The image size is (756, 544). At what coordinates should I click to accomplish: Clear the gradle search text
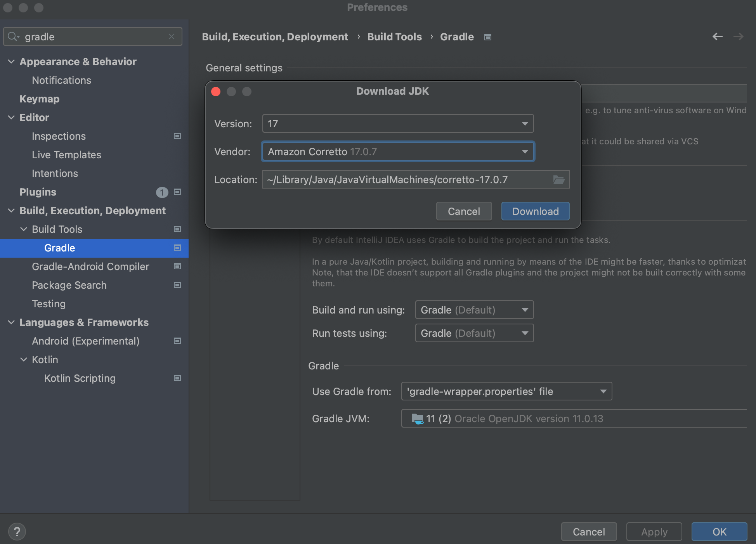point(172,36)
